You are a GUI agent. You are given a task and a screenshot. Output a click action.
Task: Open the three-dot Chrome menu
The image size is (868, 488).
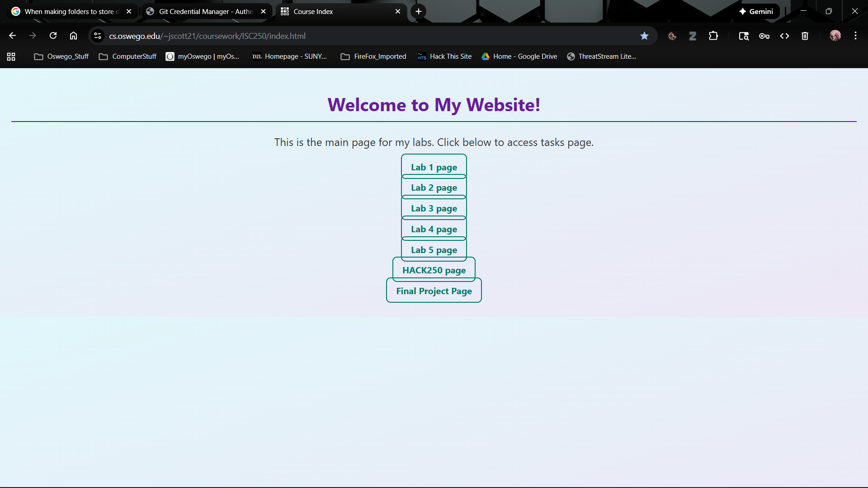(x=855, y=36)
